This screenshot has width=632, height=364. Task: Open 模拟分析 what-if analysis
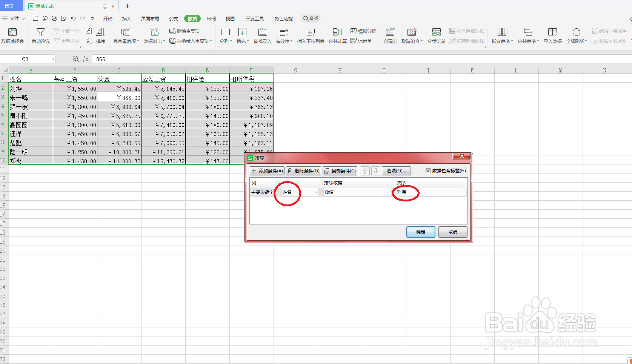pos(363,31)
